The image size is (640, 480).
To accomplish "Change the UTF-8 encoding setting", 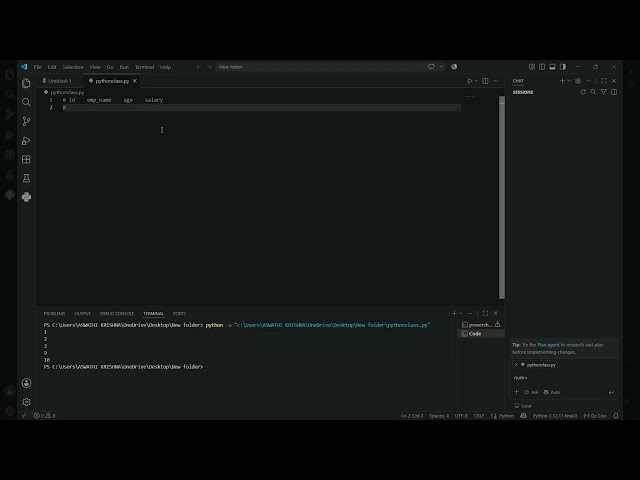I will click(x=461, y=416).
